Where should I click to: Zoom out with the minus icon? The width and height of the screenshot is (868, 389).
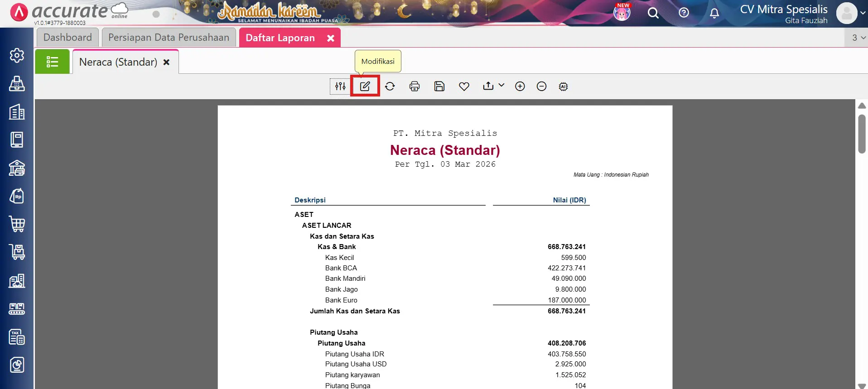coord(541,86)
